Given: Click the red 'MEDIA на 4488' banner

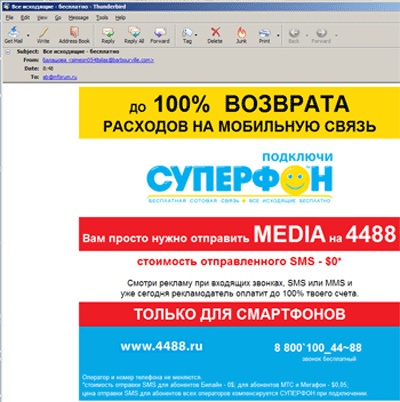Looking at the screenshot, I should pyautogui.click(x=239, y=234).
